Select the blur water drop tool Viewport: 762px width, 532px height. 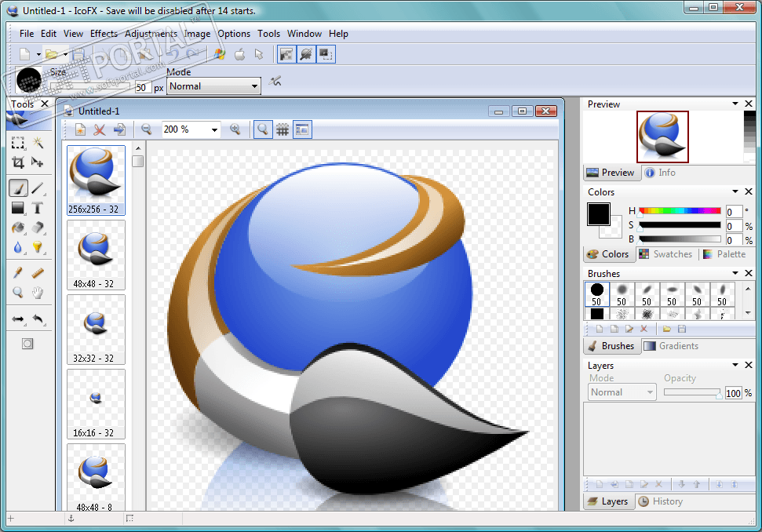tap(18, 248)
